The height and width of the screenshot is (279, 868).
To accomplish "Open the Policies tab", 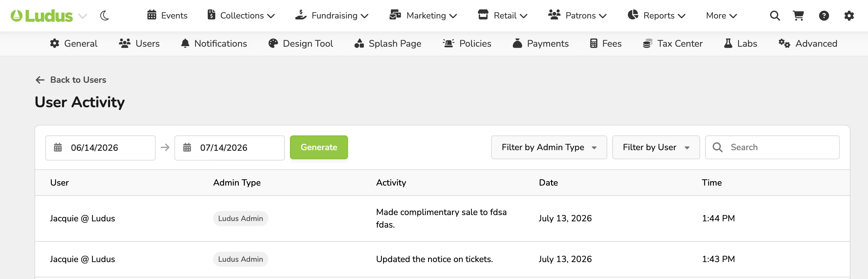I will pyautogui.click(x=467, y=43).
